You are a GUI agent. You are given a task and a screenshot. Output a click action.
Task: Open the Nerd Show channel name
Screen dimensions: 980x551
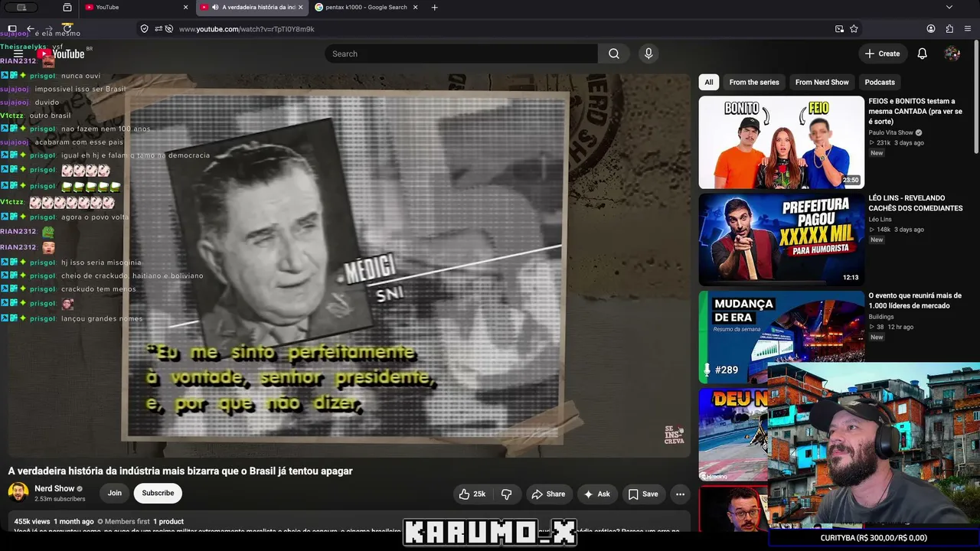(54, 488)
